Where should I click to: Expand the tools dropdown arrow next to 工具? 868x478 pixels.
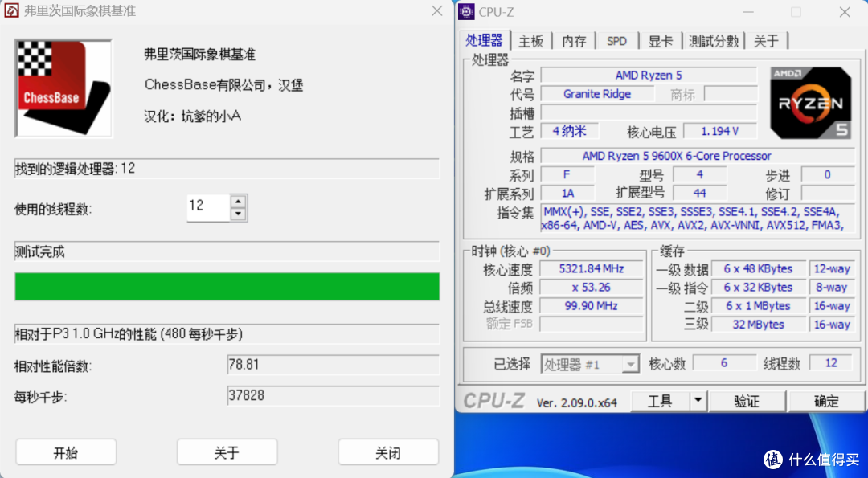698,401
